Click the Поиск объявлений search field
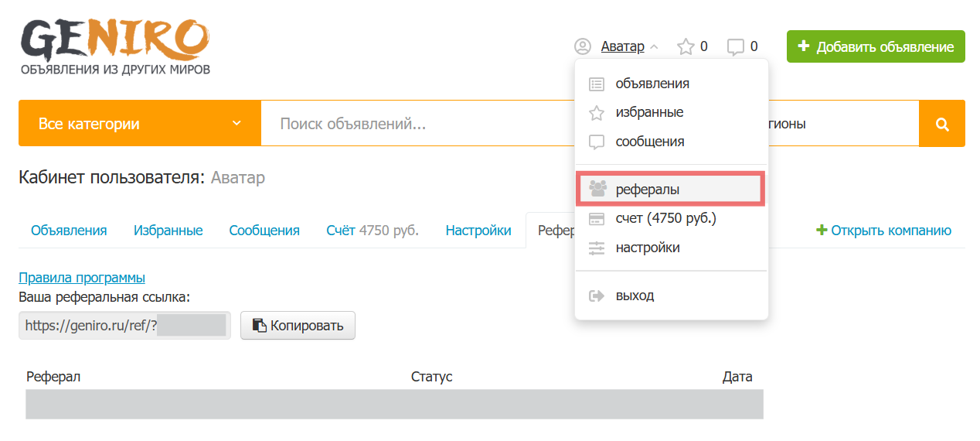980x441 pixels. (417, 123)
